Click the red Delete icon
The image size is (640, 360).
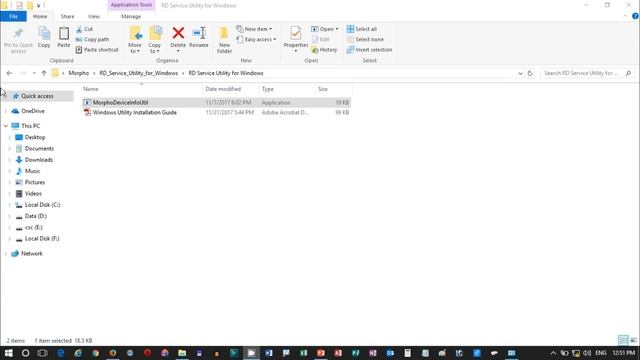pyautogui.click(x=178, y=33)
